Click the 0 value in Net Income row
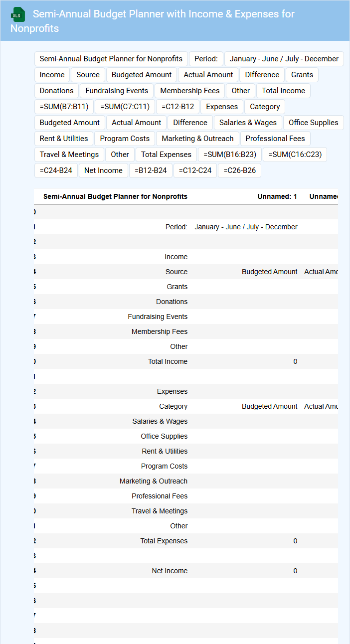Viewport: 350px width, 644px height. click(295, 571)
